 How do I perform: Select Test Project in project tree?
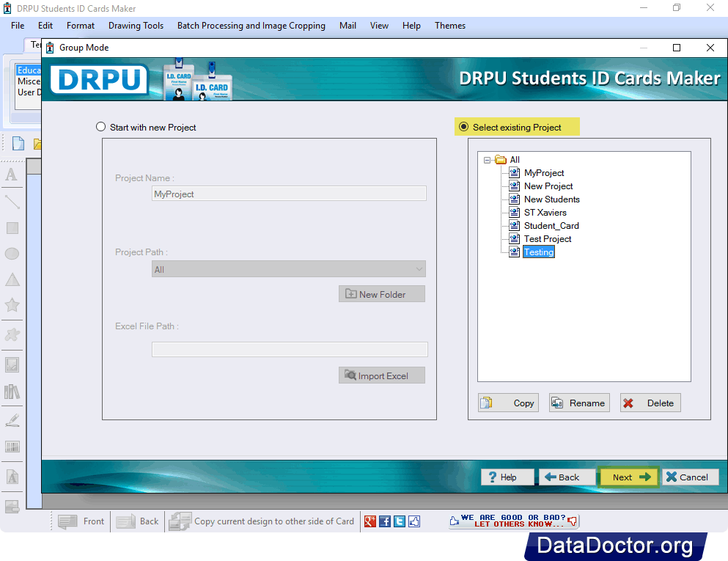pos(548,239)
